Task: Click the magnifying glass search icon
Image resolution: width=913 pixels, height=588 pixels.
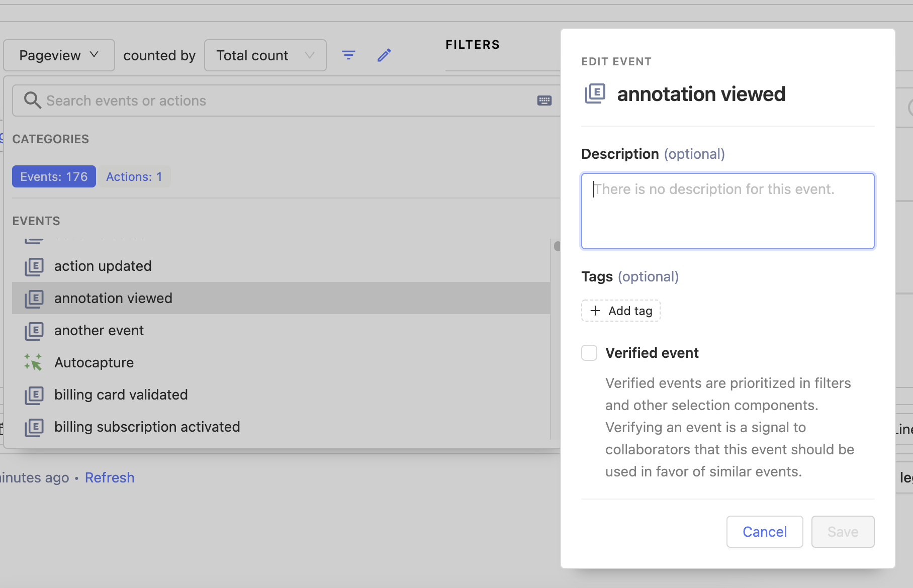Action: (x=32, y=101)
